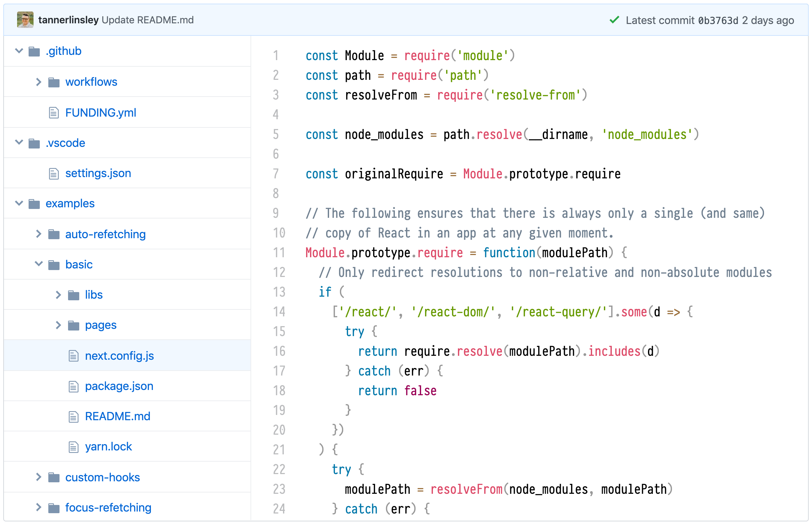Open the focus-refetching folder
This screenshot has height=525, width=812.
point(108,507)
